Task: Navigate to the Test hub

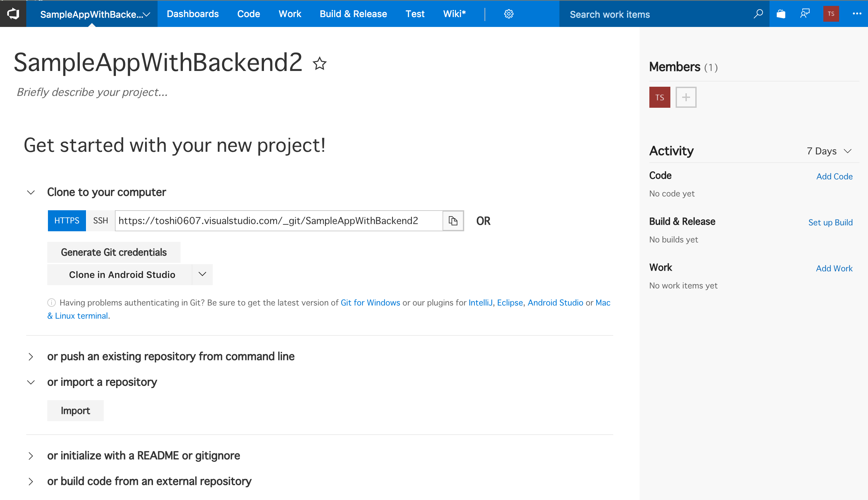Action: [415, 14]
